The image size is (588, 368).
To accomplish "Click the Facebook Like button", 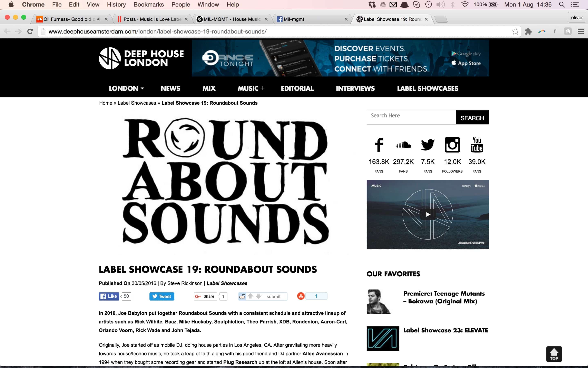I will click(109, 296).
